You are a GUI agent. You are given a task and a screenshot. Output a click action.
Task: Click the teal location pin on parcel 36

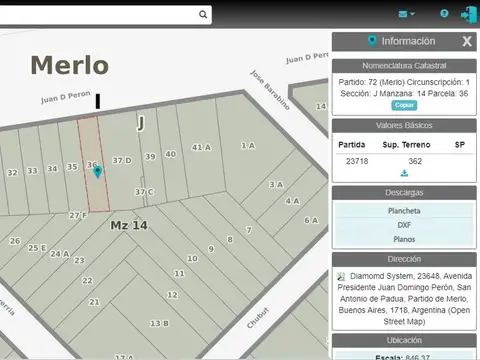click(97, 172)
